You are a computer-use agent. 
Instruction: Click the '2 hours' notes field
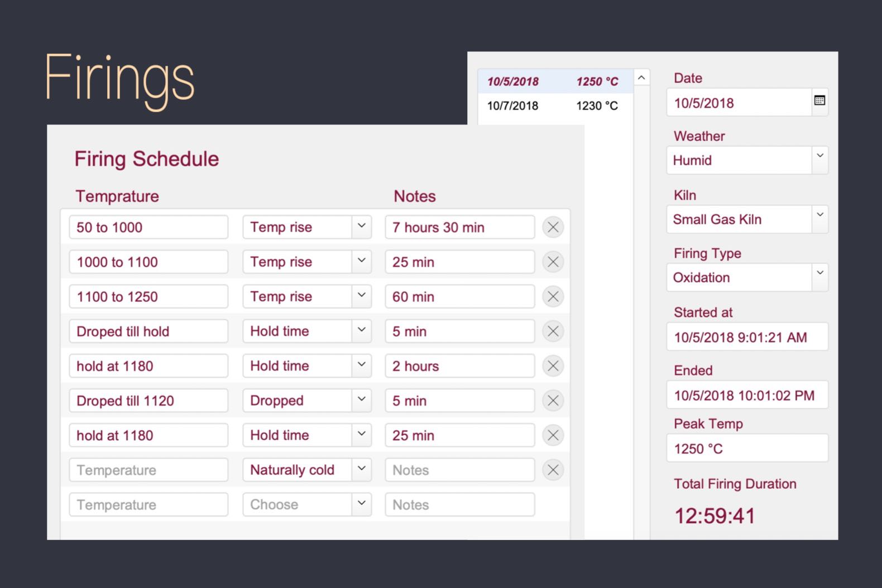tap(460, 365)
